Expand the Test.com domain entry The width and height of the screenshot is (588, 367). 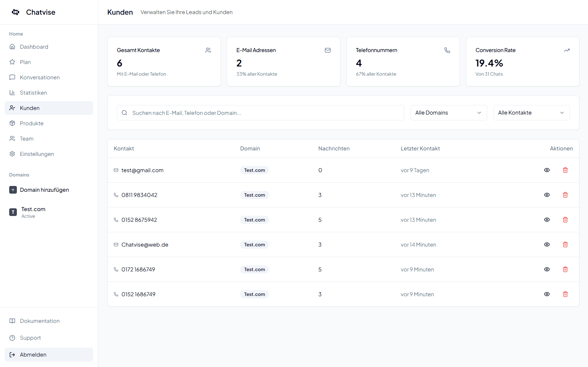(33, 212)
